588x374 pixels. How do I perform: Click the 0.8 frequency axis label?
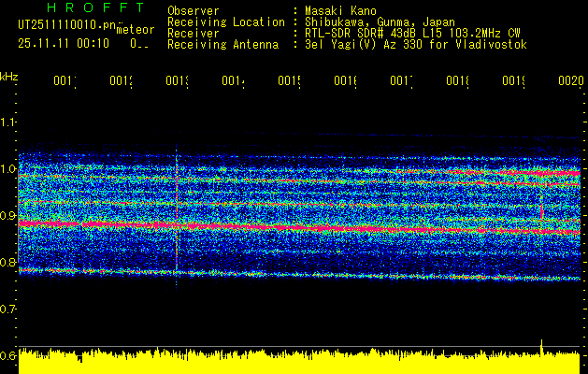coord(8,262)
